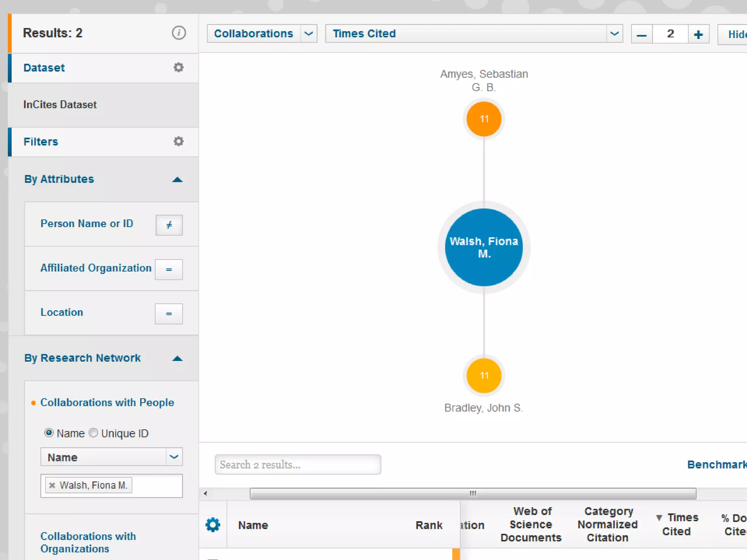The height and width of the screenshot is (560, 747).
Task: Collapse the By Attributes section
Action: pyautogui.click(x=177, y=179)
